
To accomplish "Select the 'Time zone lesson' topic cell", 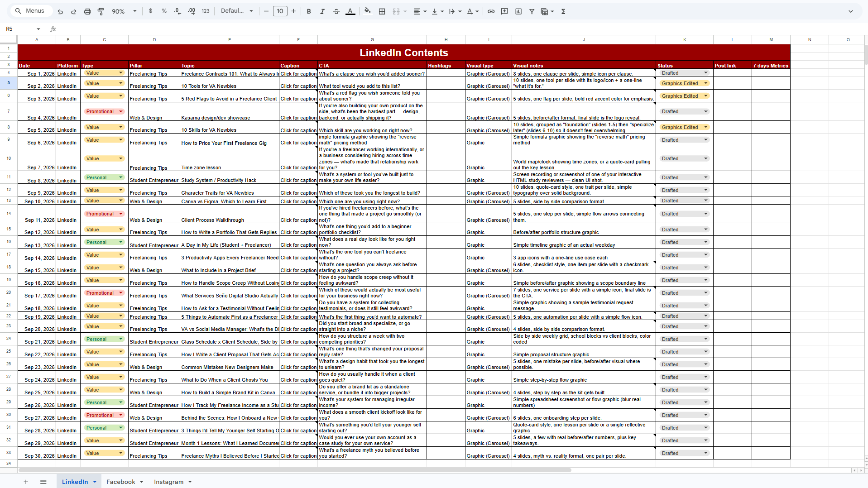I will coord(230,158).
